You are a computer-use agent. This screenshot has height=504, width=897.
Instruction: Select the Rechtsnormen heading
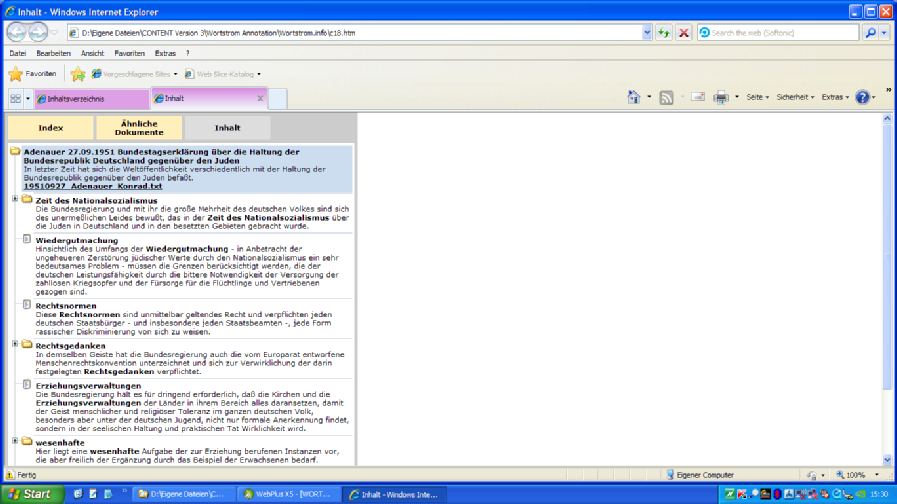66,306
